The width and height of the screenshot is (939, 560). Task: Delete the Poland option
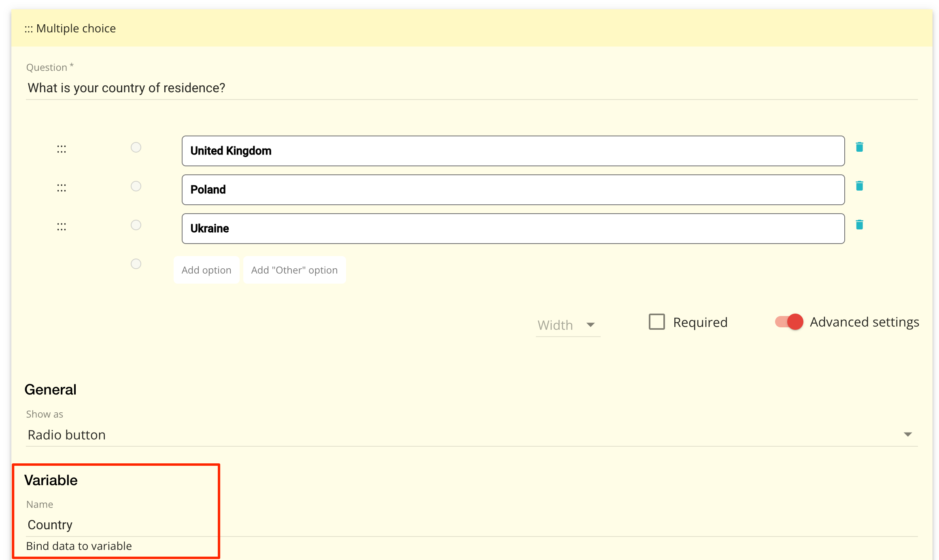click(x=859, y=186)
